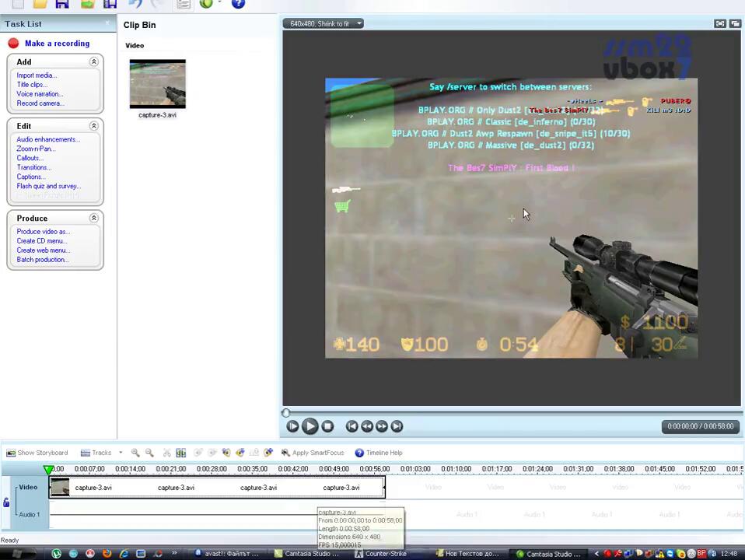
Task: Click Apply SmartFocus button
Action: (313, 453)
